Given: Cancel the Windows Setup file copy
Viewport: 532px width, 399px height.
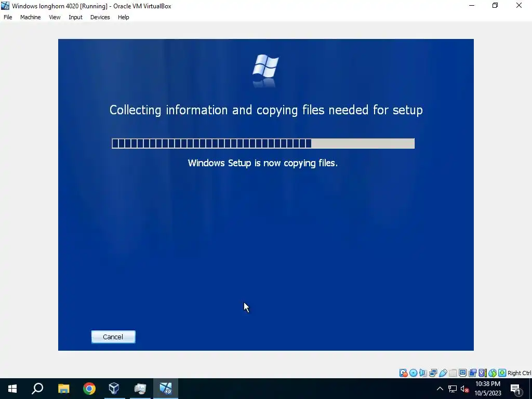Looking at the screenshot, I should point(113,337).
